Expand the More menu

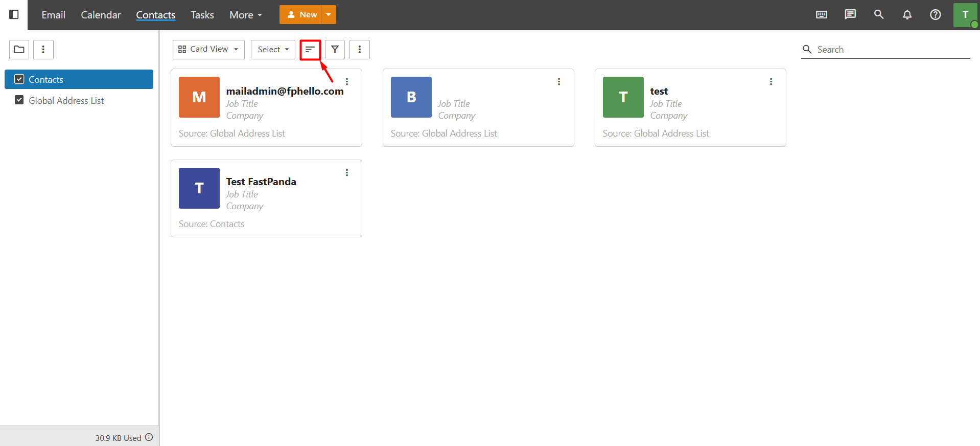click(x=246, y=15)
